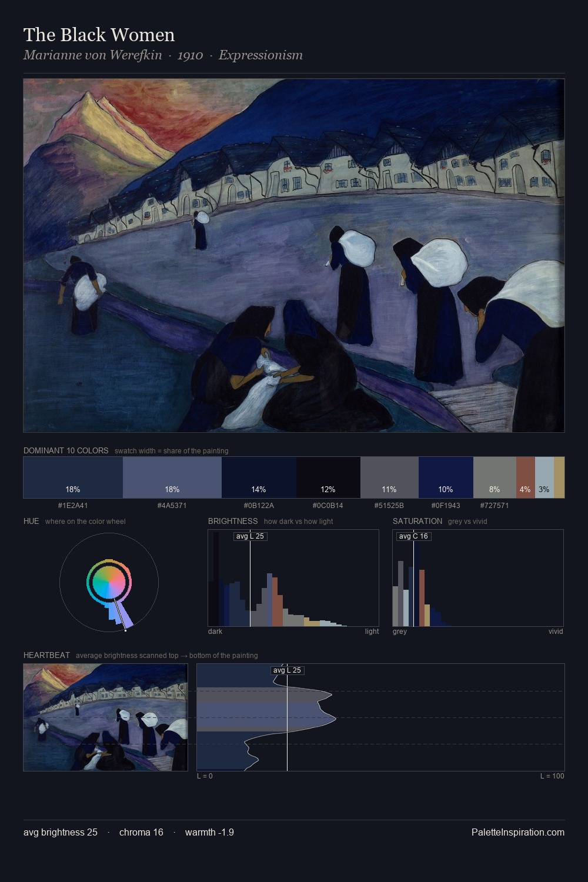588x882 pixels.
Task: Click the small heartbeat painting thumbnail
Action: coord(105,717)
